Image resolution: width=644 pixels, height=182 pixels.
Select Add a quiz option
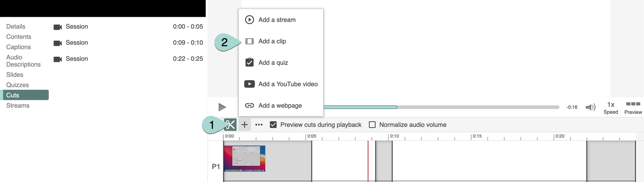(x=273, y=63)
